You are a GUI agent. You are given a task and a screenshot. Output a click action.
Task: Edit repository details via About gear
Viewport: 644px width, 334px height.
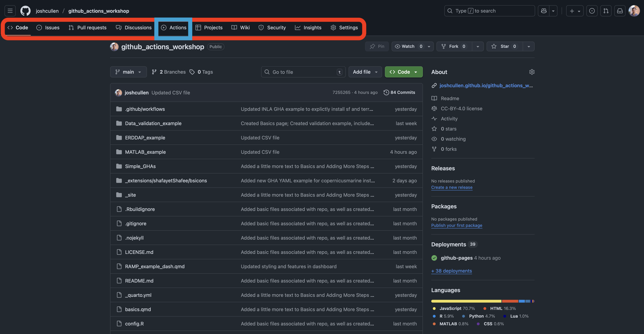[x=532, y=72]
